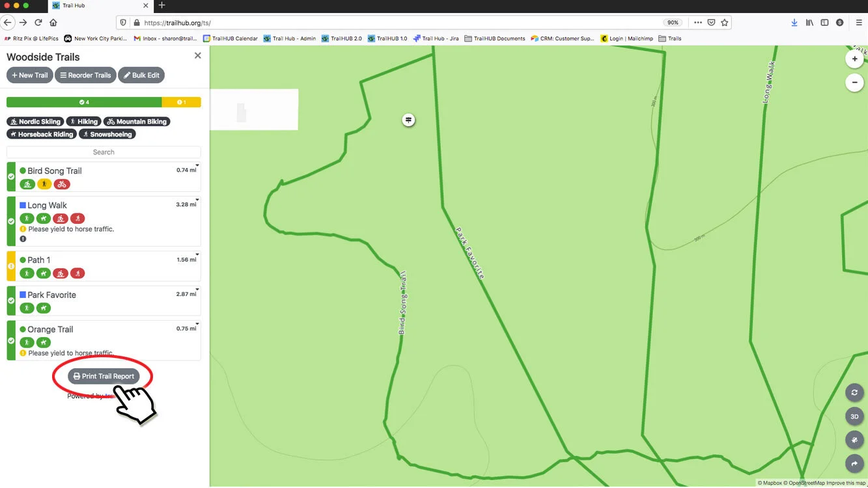Open the TrailHUB Calendar bookmark
868x488 pixels.
[x=231, y=38]
